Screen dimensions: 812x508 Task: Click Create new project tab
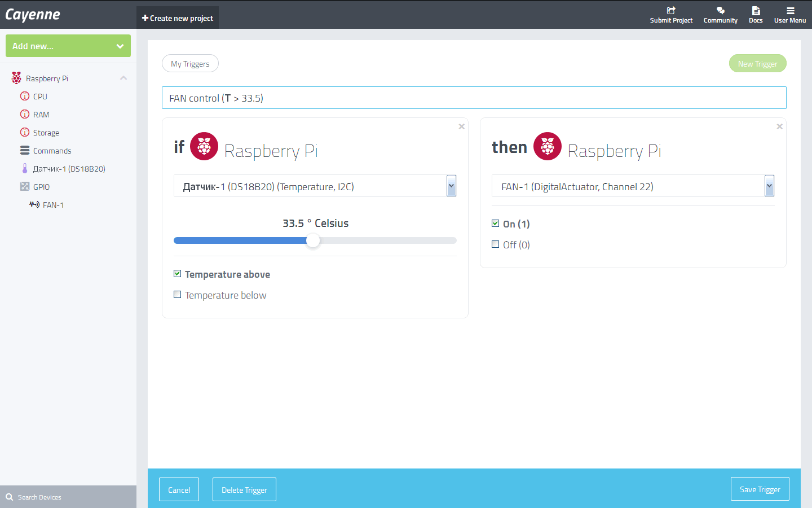pos(178,18)
